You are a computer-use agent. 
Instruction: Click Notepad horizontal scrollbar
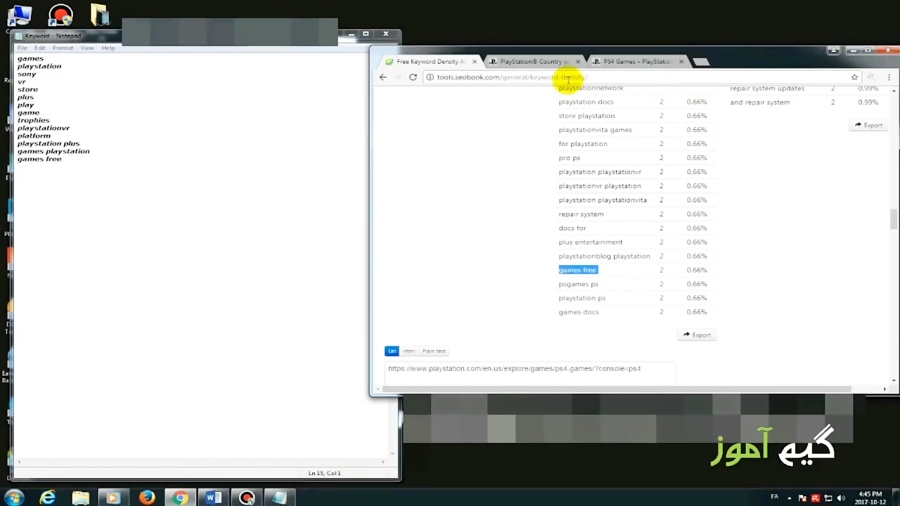201,461
